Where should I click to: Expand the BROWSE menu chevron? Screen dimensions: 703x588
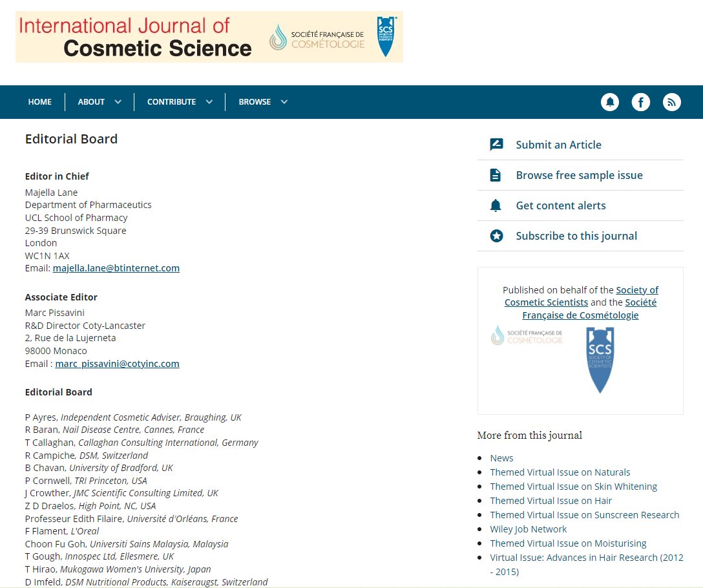coord(284,102)
